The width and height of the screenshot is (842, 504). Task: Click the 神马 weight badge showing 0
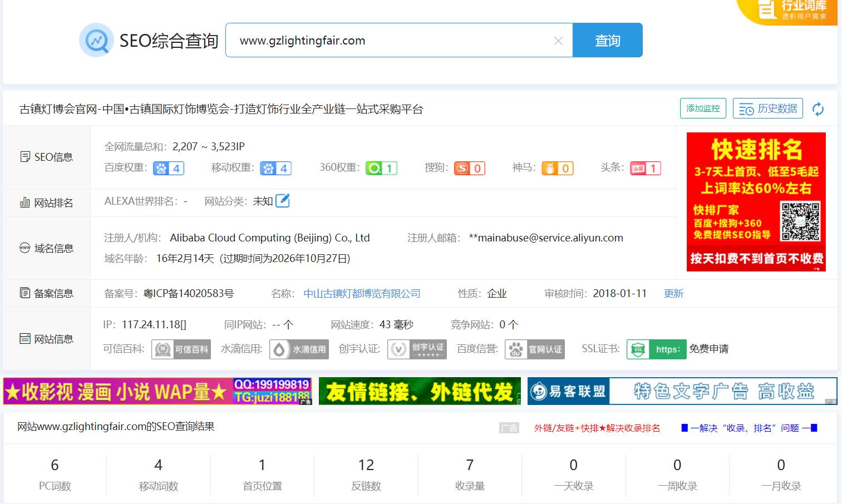(x=557, y=168)
